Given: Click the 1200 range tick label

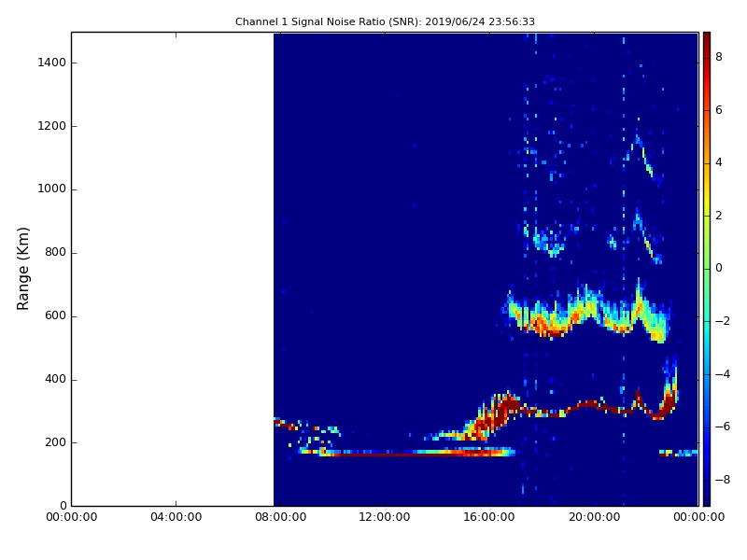Looking at the screenshot, I should pyautogui.click(x=51, y=126).
